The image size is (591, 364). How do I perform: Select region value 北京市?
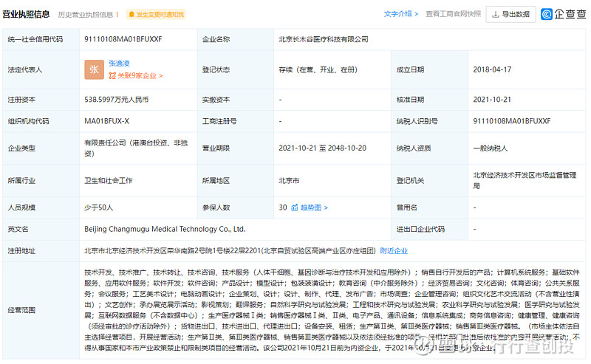289,181
